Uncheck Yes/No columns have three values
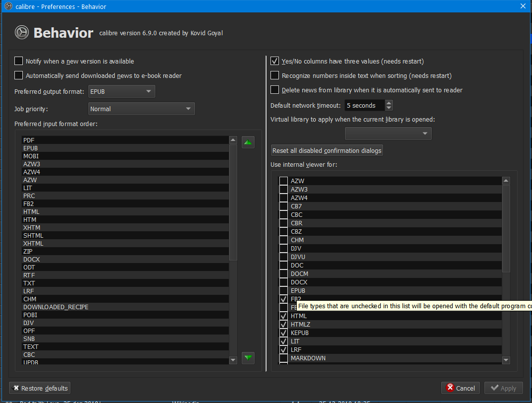 (x=274, y=61)
